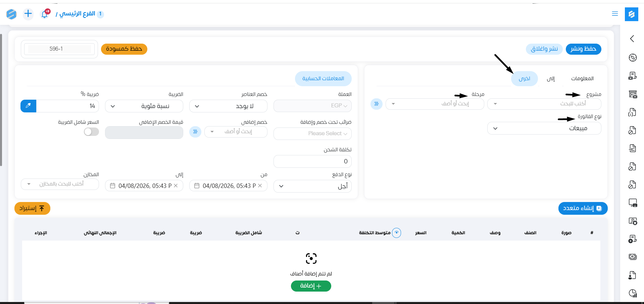This screenshot has height=304, width=644.
Task: Click the plus icon in top bar
Action: tap(28, 14)
